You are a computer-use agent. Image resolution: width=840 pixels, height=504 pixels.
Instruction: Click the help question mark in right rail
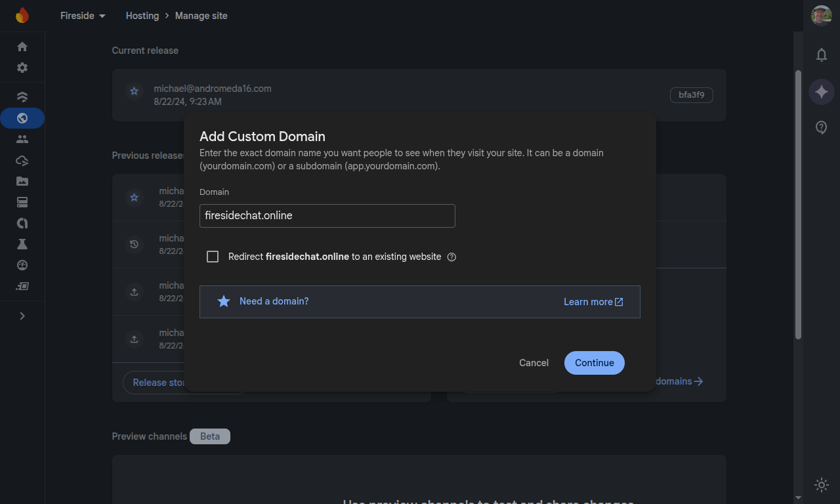[x=821, y=127]
